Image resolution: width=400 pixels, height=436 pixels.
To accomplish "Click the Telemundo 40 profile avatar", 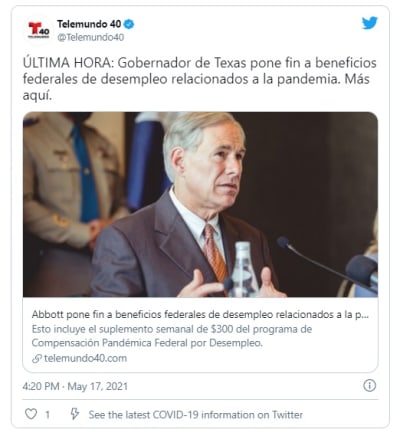I will point(39,30).
